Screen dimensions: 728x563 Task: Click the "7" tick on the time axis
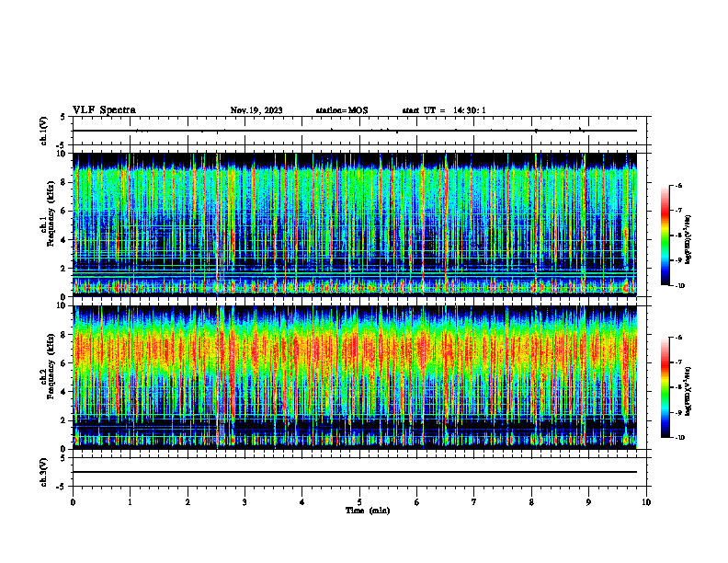coord(474,502)
